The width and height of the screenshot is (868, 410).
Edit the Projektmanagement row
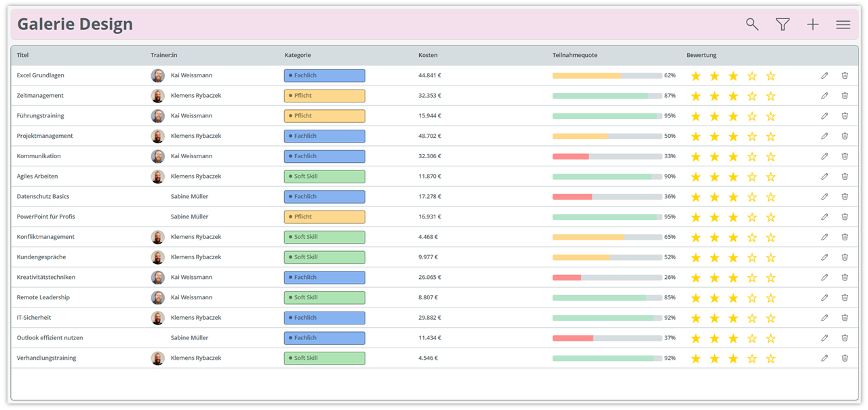point(825,136)
